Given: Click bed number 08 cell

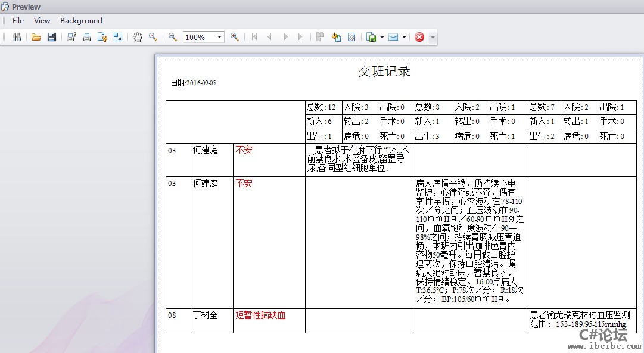Looking at the screenshot, I should (178, 321).
